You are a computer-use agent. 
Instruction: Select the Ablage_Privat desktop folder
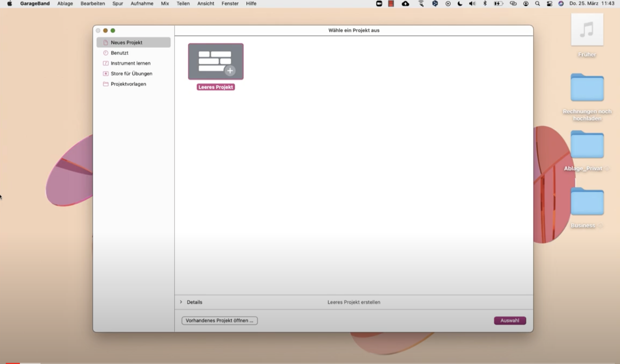pos(587,144)
